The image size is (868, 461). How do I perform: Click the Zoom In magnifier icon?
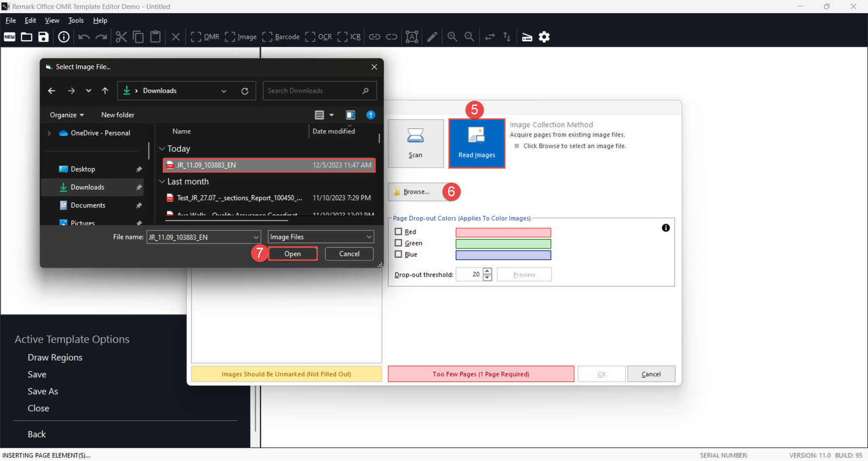pos(452,37)
